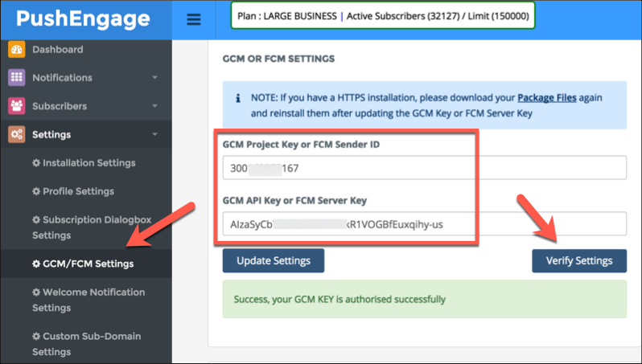
Task: Click the PushEngage logo
Action: point(83,18)
